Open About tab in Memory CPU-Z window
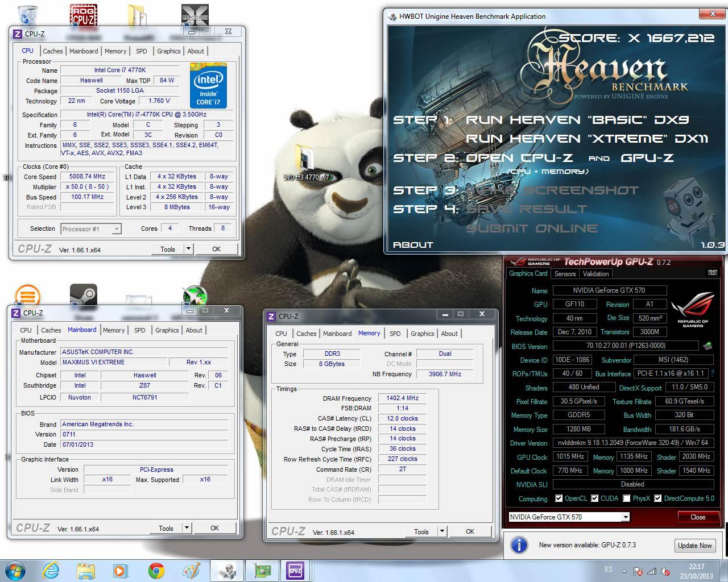Image resolution: width=728 pixels, height=582 pixels. tap(449, 334)
